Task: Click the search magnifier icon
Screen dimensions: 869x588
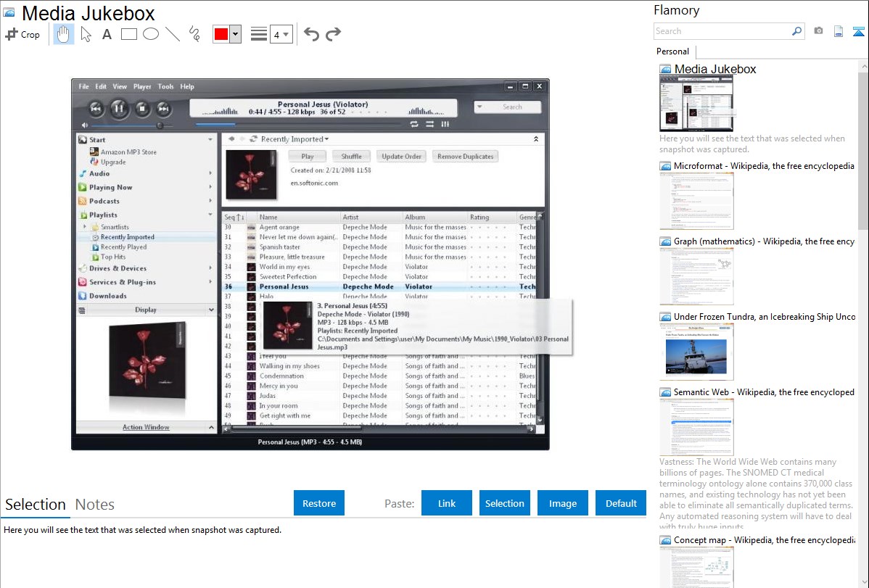Action: [797, 31]
